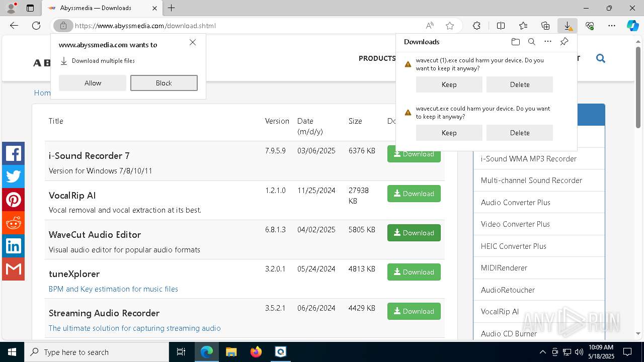Open the Favorites list icon
Viewport: 644px width, 362px height.
click(523, 26)
